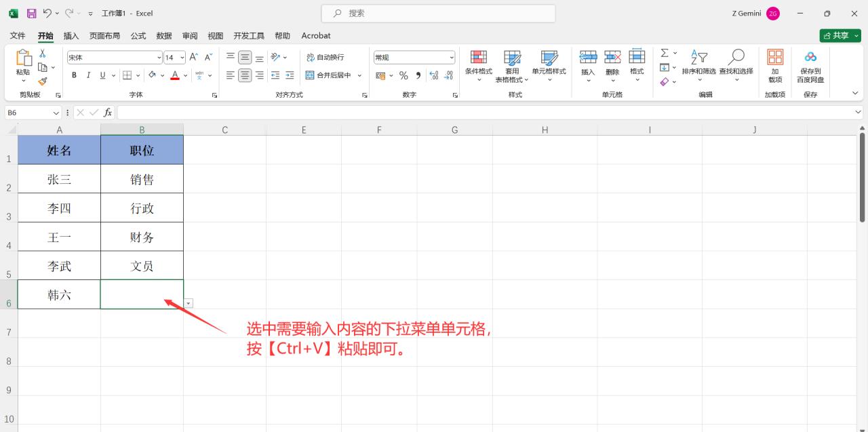Viewport: 868px width, 432px height.
Task: Click the Decrease Decimal icon
Action: click(448, 75)
